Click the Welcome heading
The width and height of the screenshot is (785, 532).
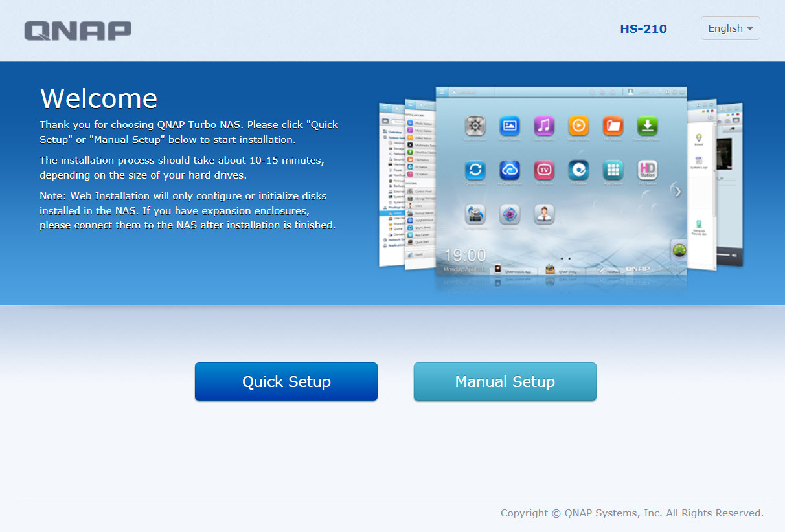pyautogui.click(x=99, y=98)
